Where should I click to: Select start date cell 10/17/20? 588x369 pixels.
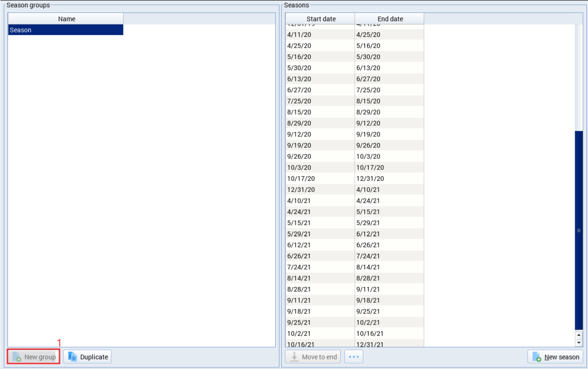[x=320, y=179]
